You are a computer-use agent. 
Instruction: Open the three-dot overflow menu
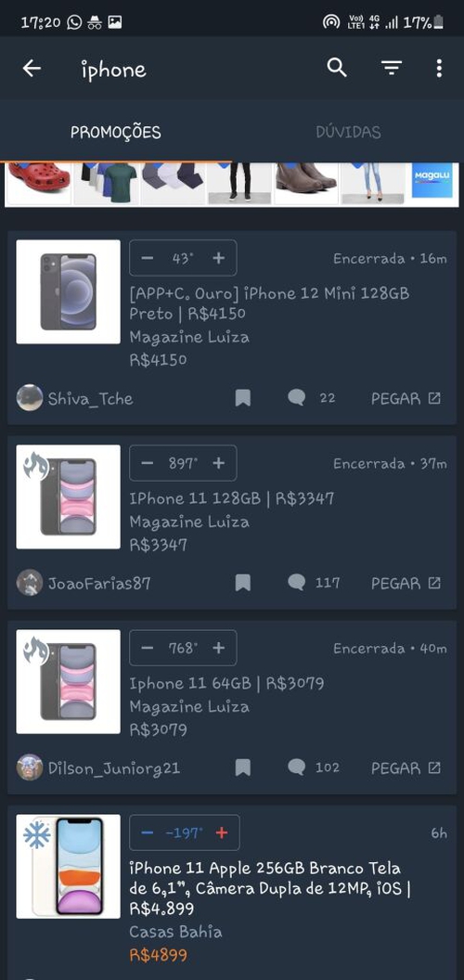[439, 68]
